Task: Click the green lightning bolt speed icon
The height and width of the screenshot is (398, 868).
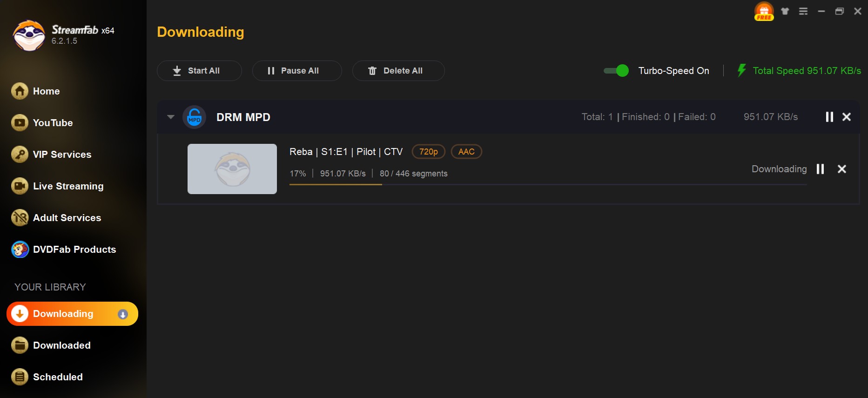Action: pyautogui.click(x=741, y=70)
